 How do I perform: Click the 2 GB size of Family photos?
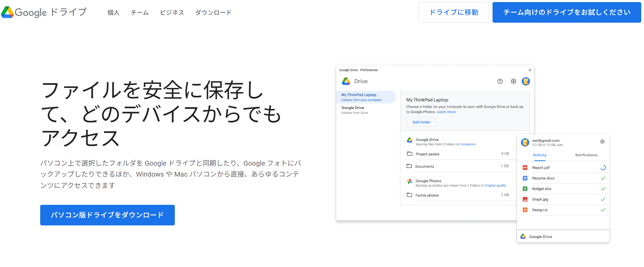coord(505,195)
